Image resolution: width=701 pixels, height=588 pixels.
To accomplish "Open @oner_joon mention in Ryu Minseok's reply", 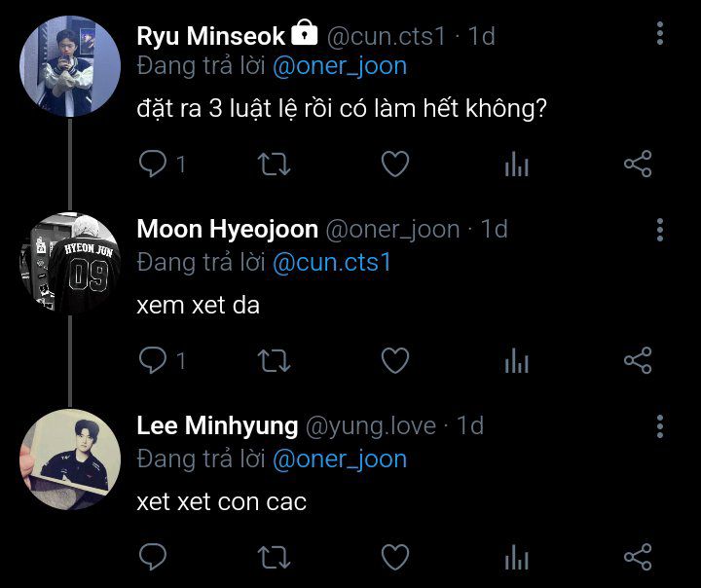I will [340, 66].
